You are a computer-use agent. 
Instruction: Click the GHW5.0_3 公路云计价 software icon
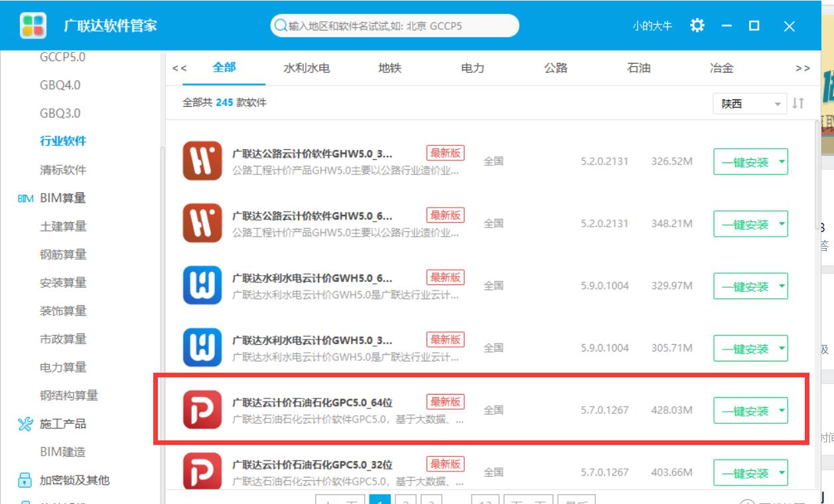point(202,161)
